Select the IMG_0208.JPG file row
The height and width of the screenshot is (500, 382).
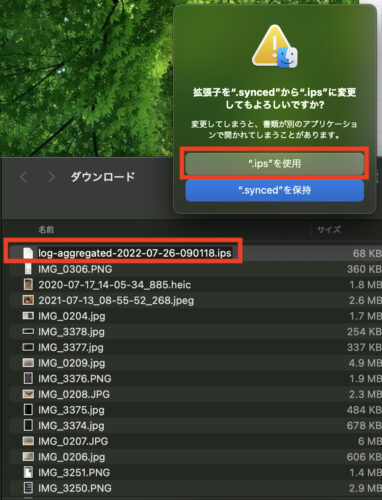[195, 394]
